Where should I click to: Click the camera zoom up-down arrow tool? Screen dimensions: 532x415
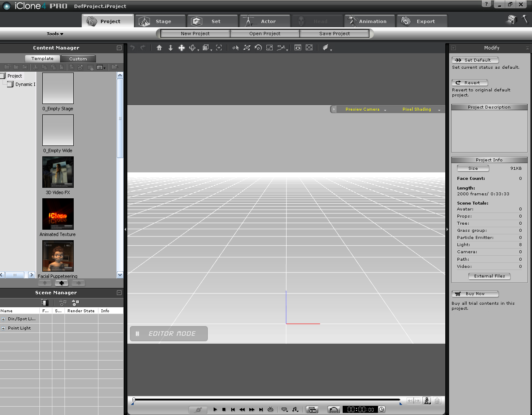pyautogui.click(x=170, y=48)
